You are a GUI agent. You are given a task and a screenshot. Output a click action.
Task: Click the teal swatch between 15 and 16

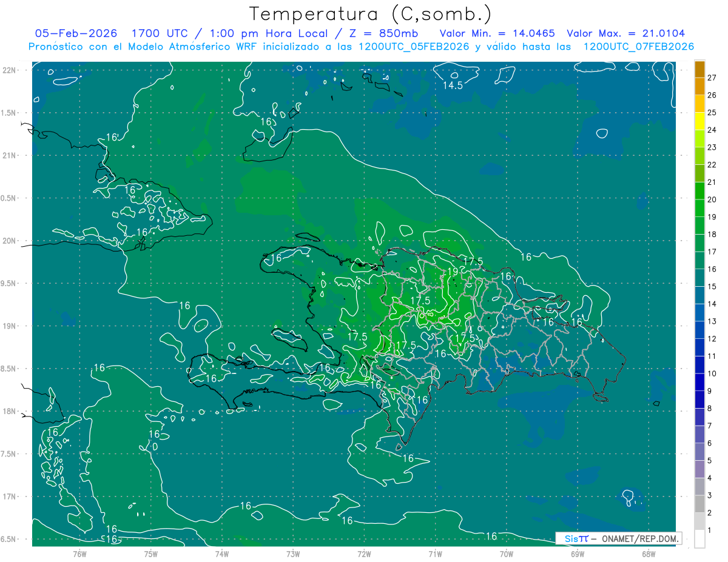point(699,278)
